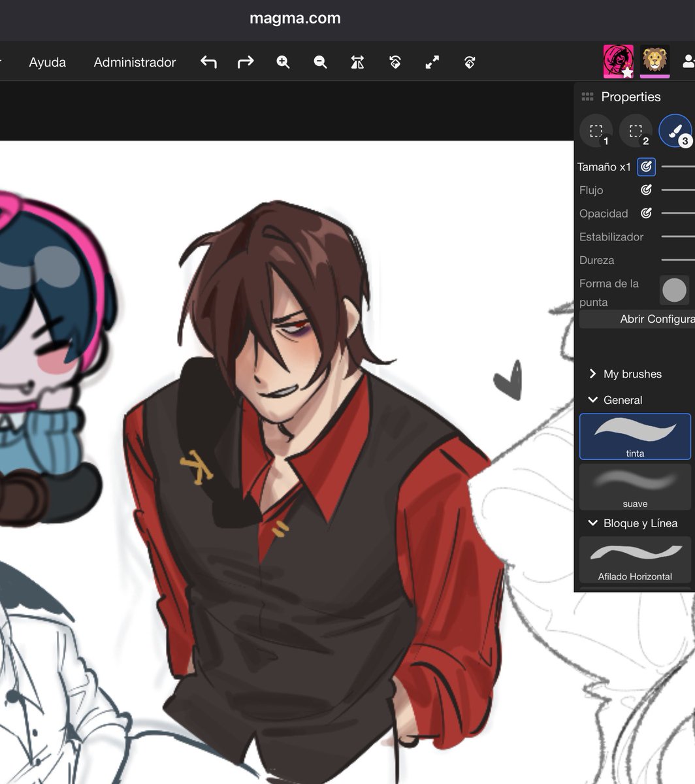
Task: Click the magma.com address bar
Action: (x=295, y=18)
